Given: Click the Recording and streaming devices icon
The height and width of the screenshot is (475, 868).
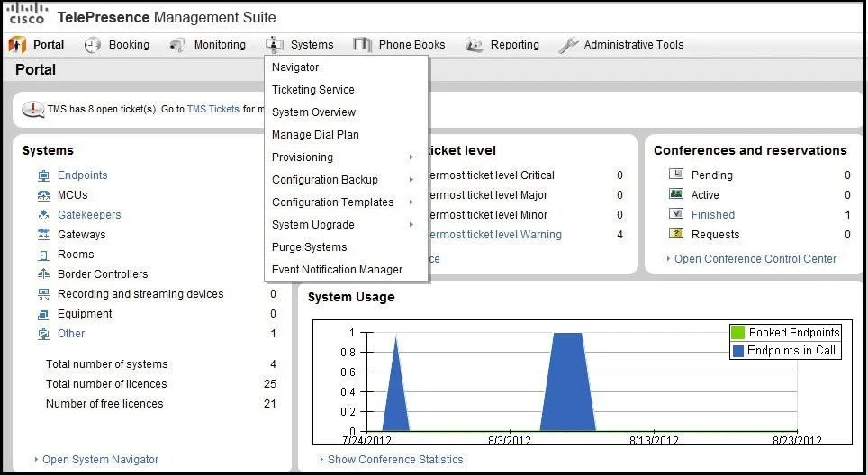Looking at the screenshot, I should 44,294.
